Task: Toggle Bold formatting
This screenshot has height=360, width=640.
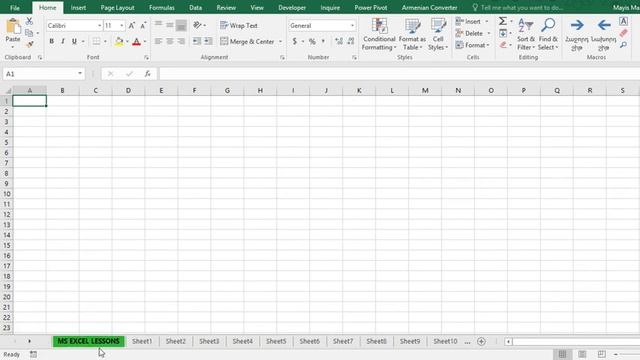Action: pos(51,41)
